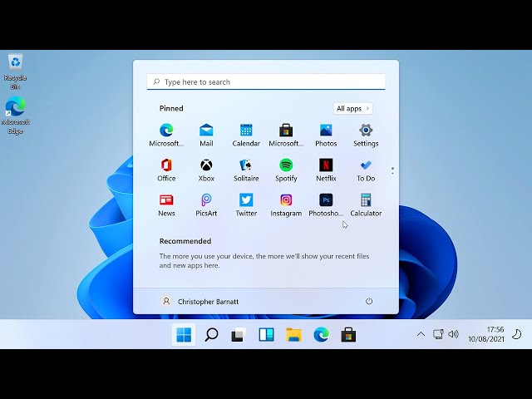The width and height of the screenshot is (532, 399).
Task: Open File Explorer from the taskbar
Action: click(x=293, y=335)
